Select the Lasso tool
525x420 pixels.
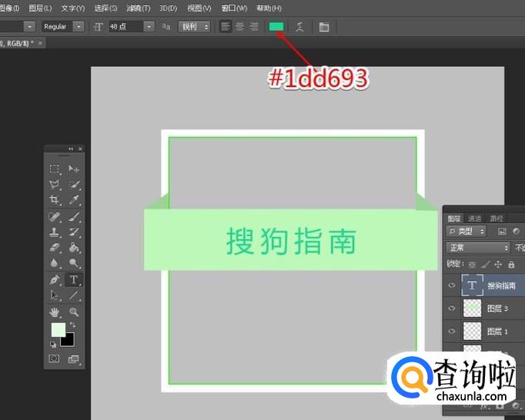(54, 185)
